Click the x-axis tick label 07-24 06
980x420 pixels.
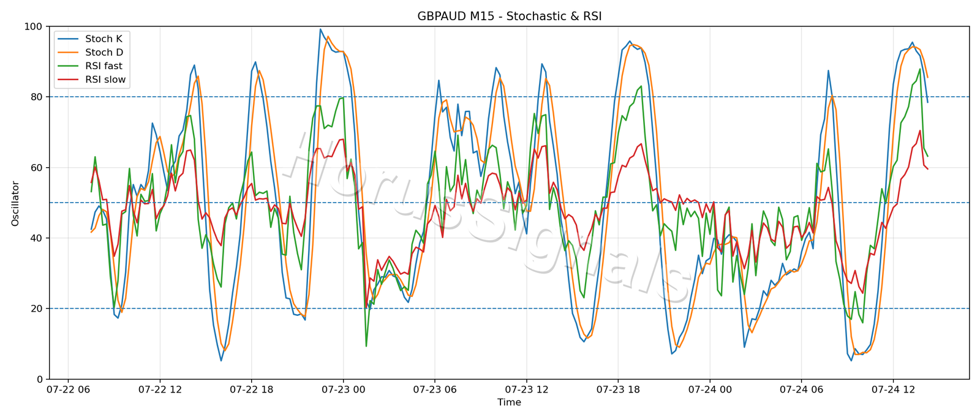(801, 389)
